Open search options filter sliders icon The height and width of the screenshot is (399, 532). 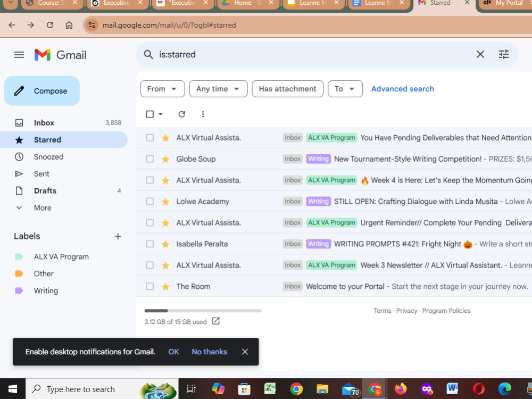503,54
